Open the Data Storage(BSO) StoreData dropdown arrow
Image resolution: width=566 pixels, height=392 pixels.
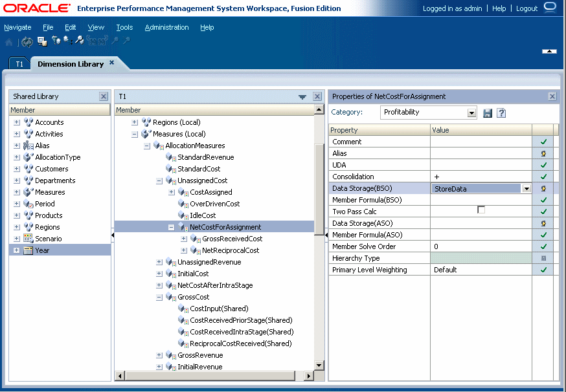526,189
